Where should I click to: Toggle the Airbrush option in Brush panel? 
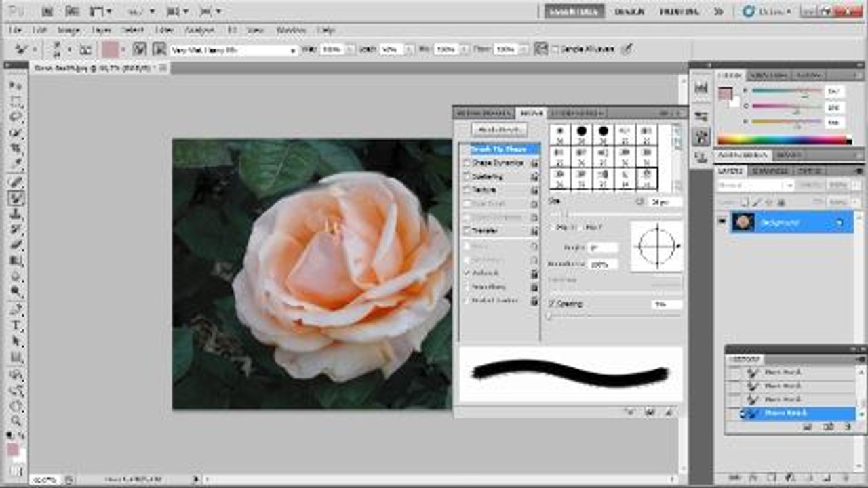[x=465, y=272]
